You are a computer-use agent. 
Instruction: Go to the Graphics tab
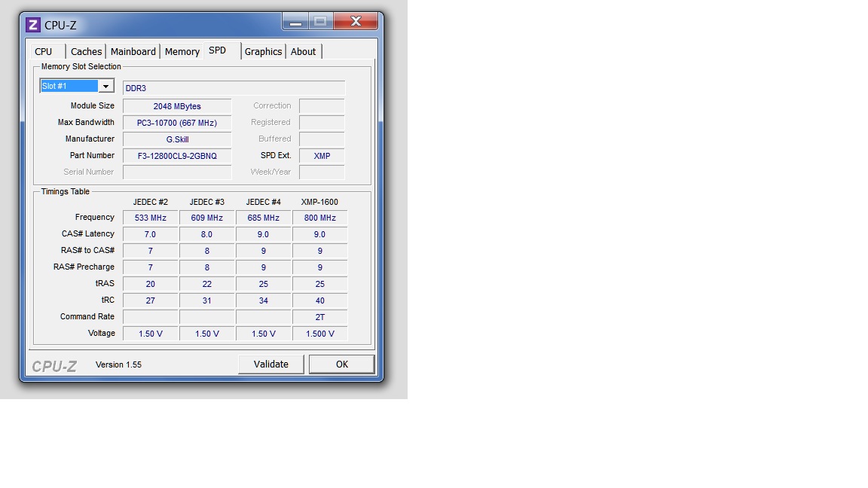[264, 51]
